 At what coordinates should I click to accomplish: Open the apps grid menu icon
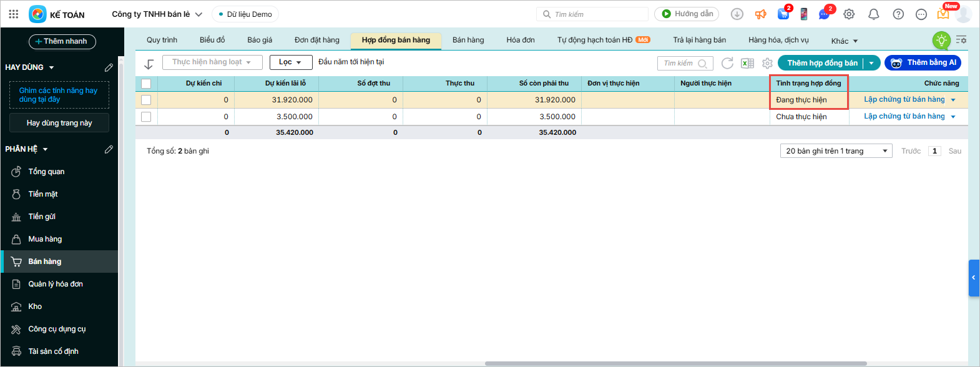click(x=14, y=14)
